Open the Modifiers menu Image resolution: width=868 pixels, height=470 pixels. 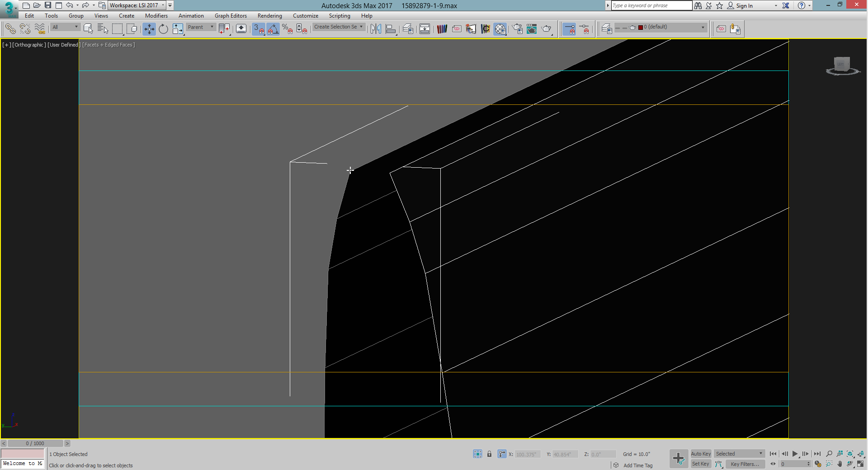pyautogui.click(x=156, y=16)
